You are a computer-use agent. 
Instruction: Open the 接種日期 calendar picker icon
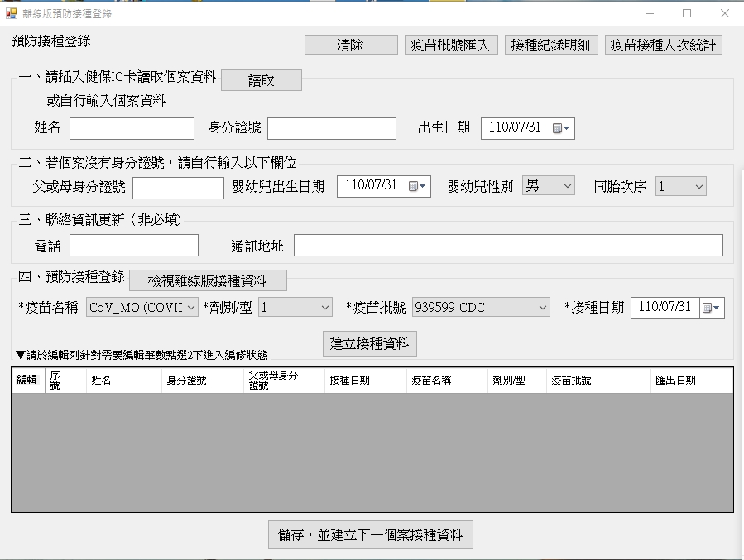[712, 308]
